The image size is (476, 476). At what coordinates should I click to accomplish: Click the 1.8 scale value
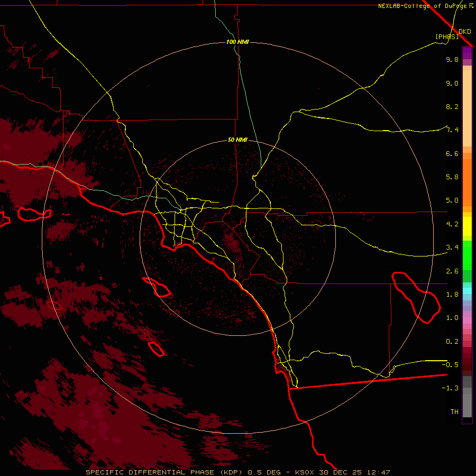(452, 294)
